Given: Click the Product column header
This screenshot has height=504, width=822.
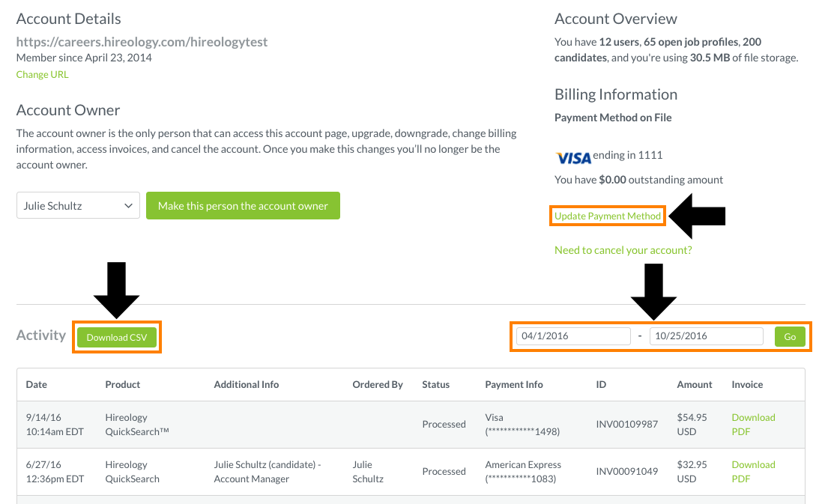Looking at the screenshot, I should [x=123, y=384].
